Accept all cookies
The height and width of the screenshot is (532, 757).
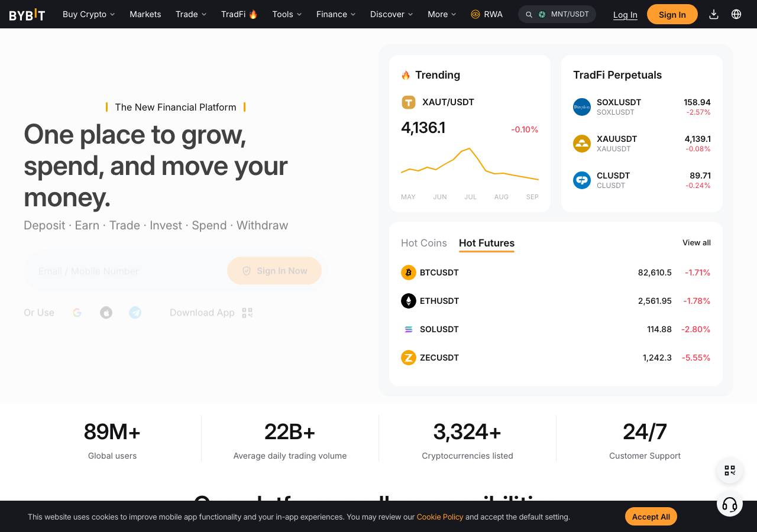pos(651,517)
